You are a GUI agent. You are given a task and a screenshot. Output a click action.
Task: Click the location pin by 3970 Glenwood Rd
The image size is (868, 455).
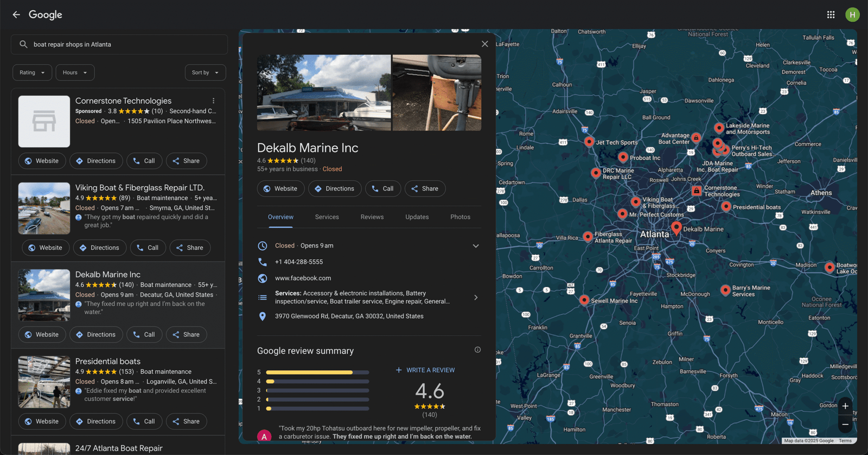coord(263,316)
